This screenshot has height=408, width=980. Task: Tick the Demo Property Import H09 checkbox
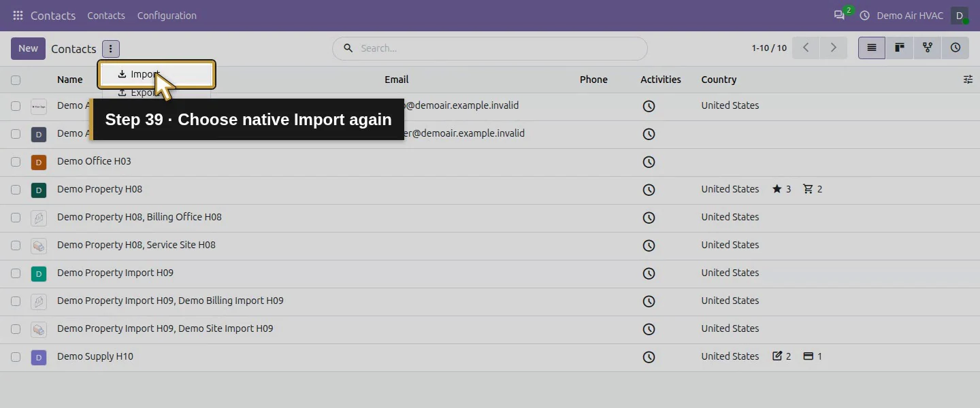(x=16, y=273)
